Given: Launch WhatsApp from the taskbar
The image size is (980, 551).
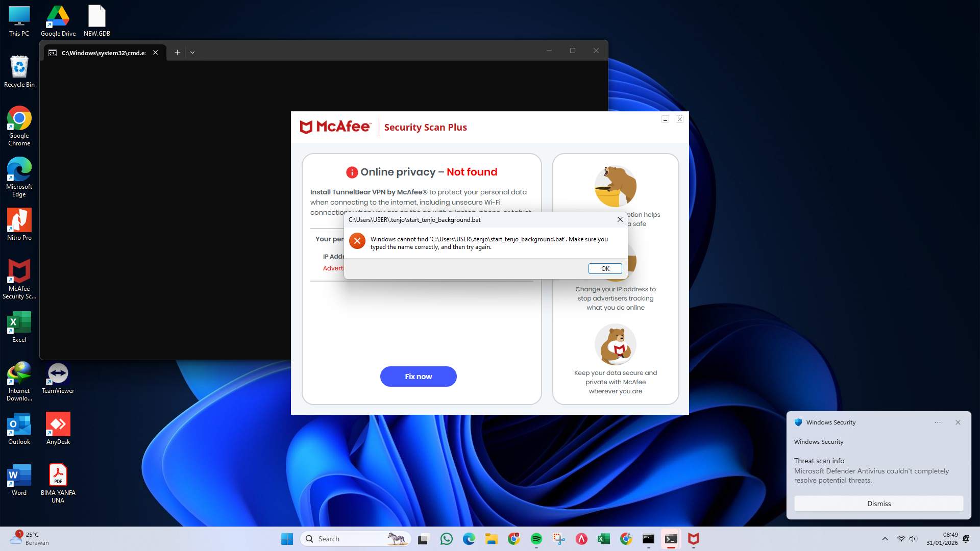Looking at the screenshot, I should tap(447, 539).
